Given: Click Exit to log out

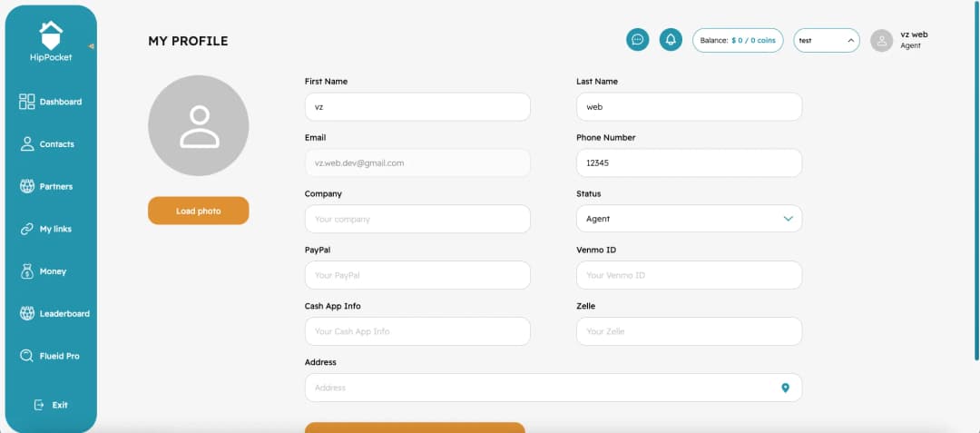Looking at the screenshot, I should coord(51,405).
